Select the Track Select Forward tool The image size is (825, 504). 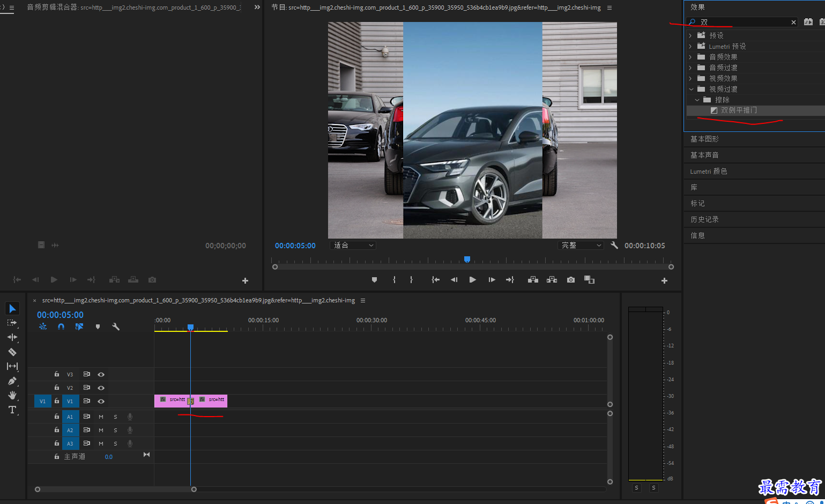point(12,323)
